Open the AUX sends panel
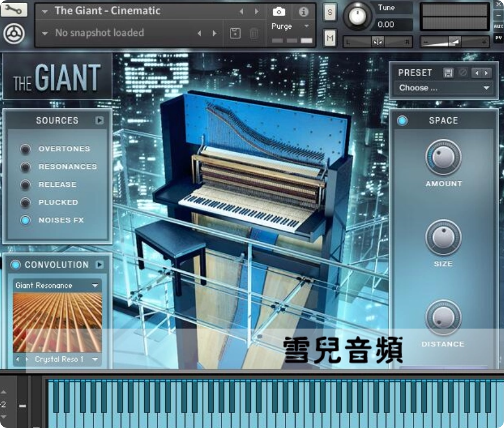Viewport: 504px width, 428px height. point(498,27)
